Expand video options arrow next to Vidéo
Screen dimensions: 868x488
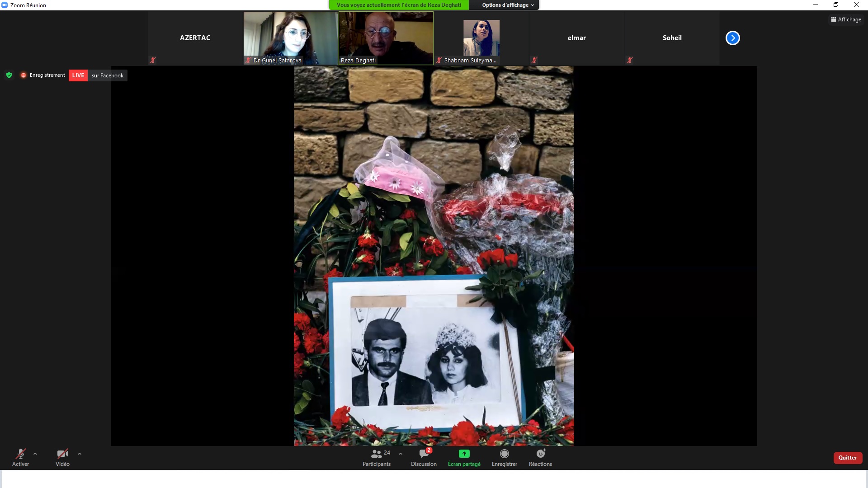point(80,454)
